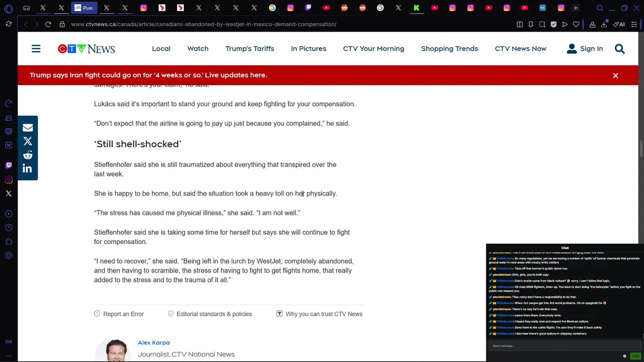Open X panel in the Opera sidebar
644x362 pixels.
[x=9, y=193]
